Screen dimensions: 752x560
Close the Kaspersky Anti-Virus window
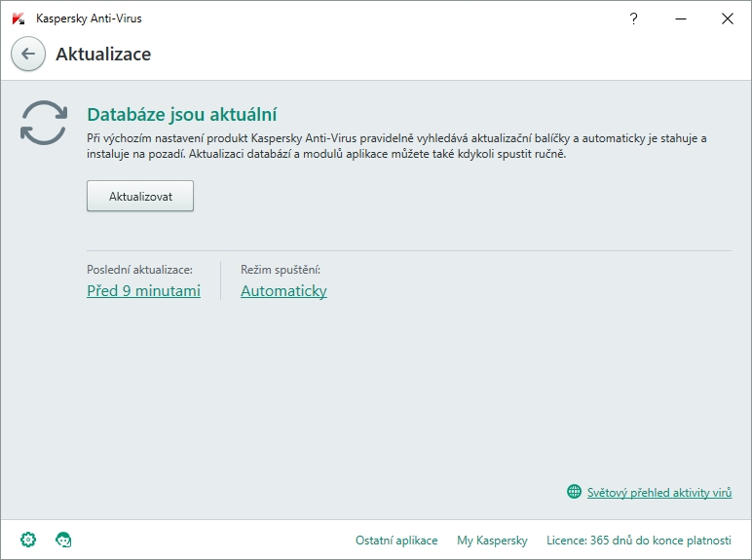coord(728,19)
